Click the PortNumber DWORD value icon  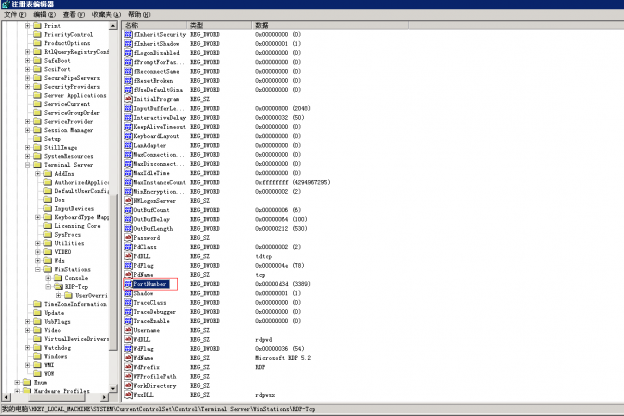click(x=128, y=284)
